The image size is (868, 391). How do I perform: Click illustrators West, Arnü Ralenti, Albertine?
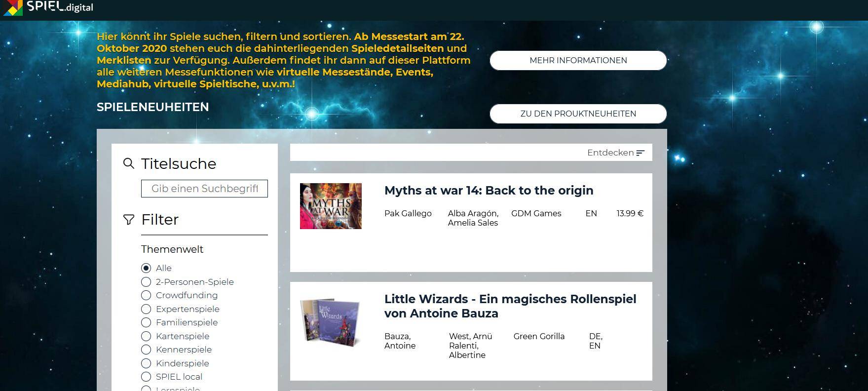[471, 346]
